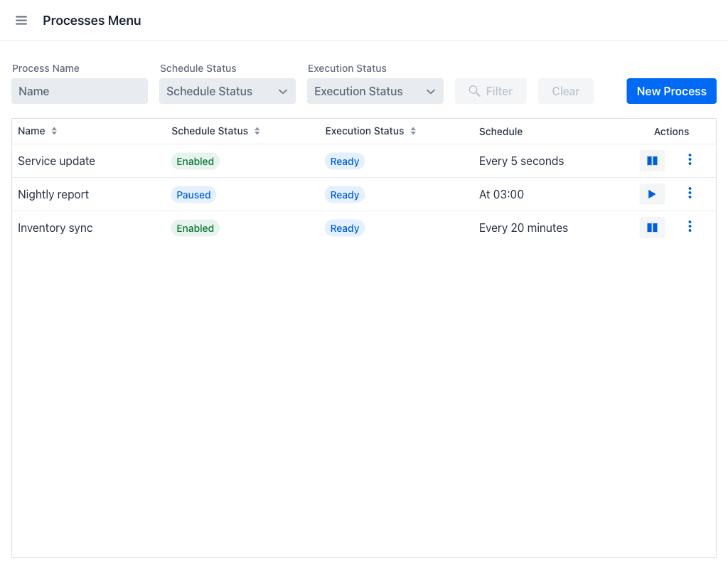Click the Processes Menu page title
The width and height of the screenshot is (728, 569).
coord(92,21)
